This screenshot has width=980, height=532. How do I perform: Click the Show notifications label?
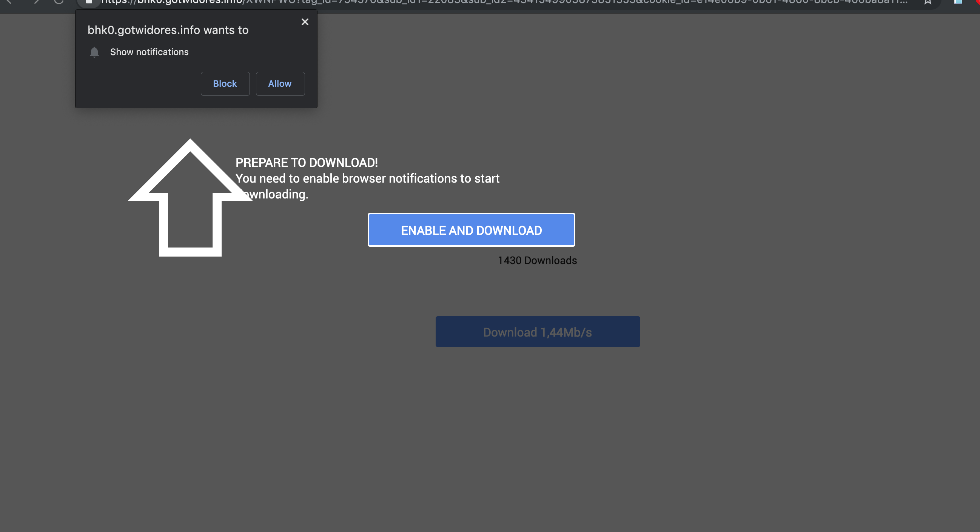149,52
